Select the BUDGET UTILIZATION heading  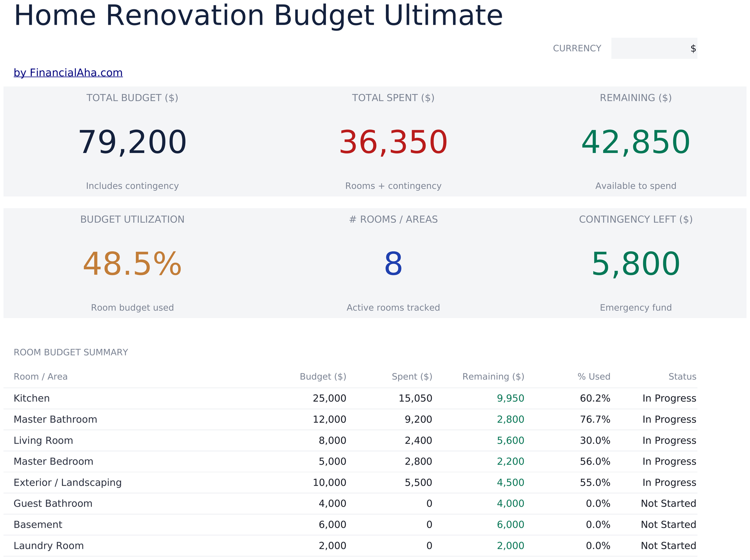click(132, 219)
